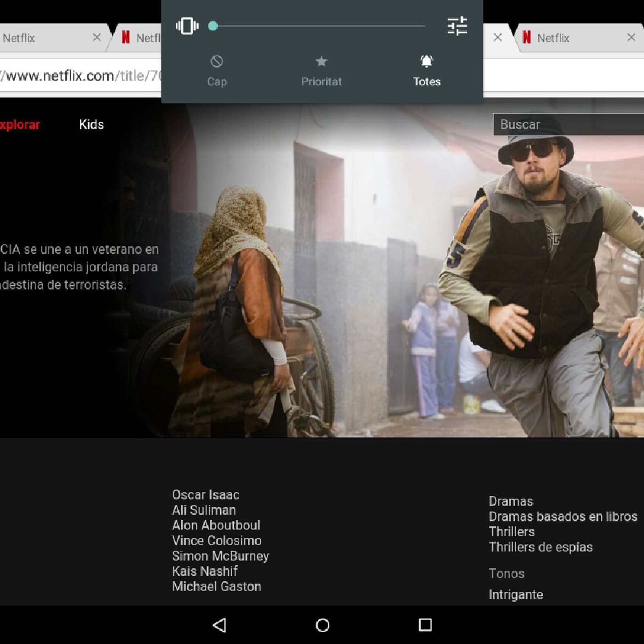Click the Buscar search field
Image resolution: width=644 pixels, height=644 pixels.
click(x=569, y=125)
